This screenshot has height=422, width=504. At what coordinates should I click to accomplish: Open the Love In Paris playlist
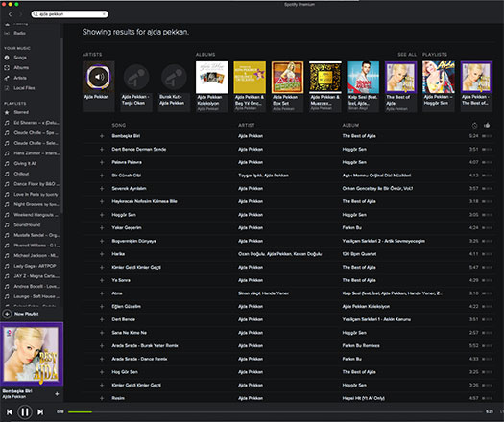[x=36, y=195]
